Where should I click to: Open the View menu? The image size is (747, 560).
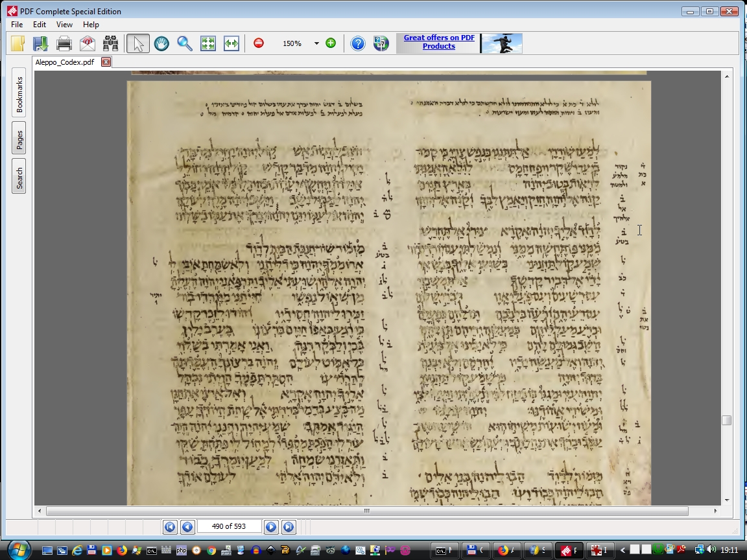click(64, 25)
